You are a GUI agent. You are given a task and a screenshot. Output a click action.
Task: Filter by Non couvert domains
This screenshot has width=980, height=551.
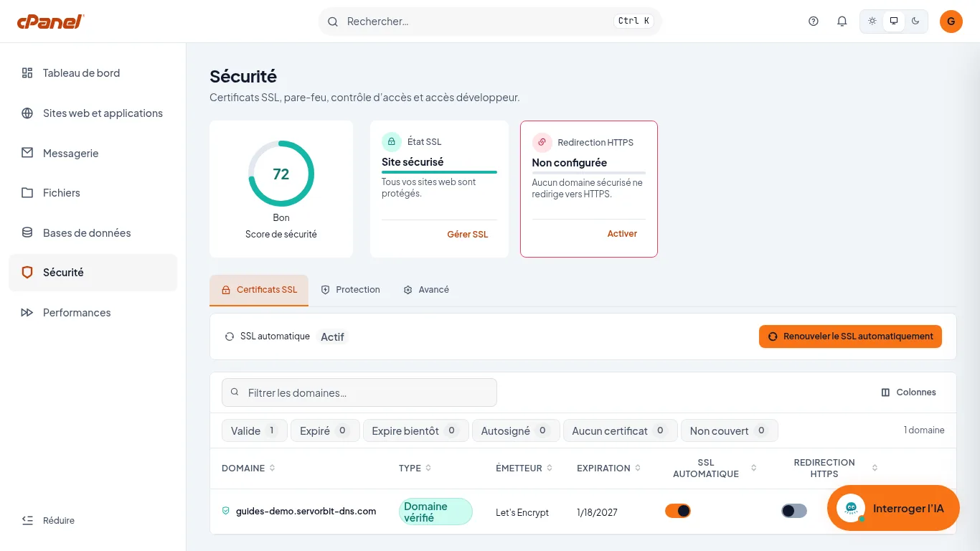[730, 430]
